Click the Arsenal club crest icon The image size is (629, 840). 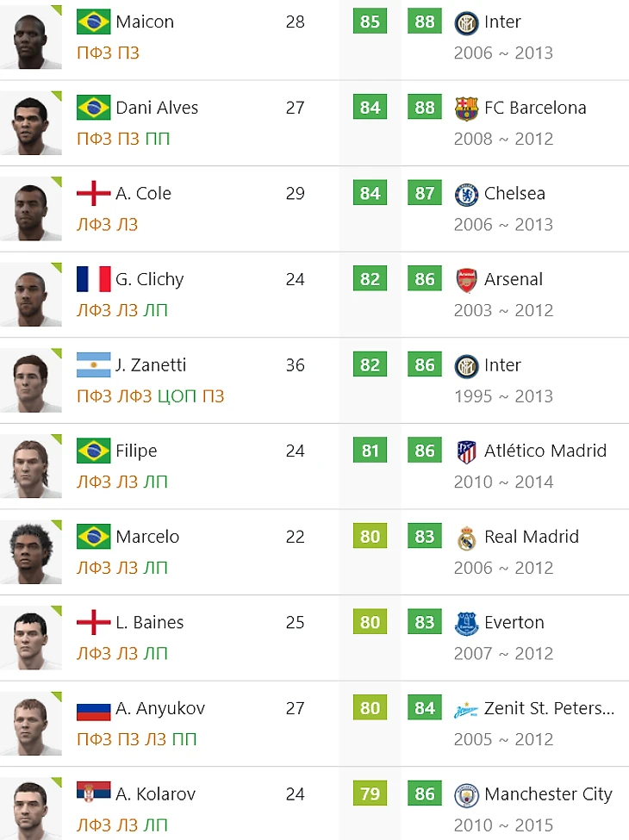click(x=466, y=280)
